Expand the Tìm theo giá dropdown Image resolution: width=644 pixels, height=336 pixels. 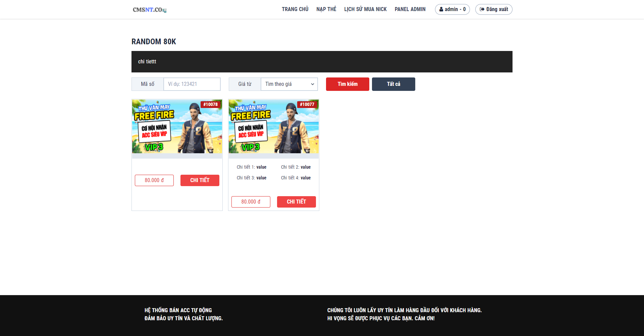coord(289,84)
